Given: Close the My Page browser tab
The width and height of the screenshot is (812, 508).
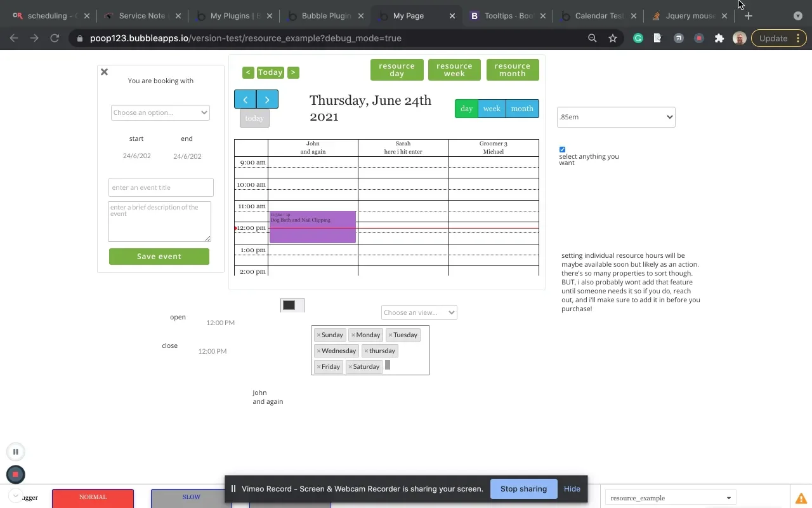Looking at the screenshot, I should click(452, 16).
